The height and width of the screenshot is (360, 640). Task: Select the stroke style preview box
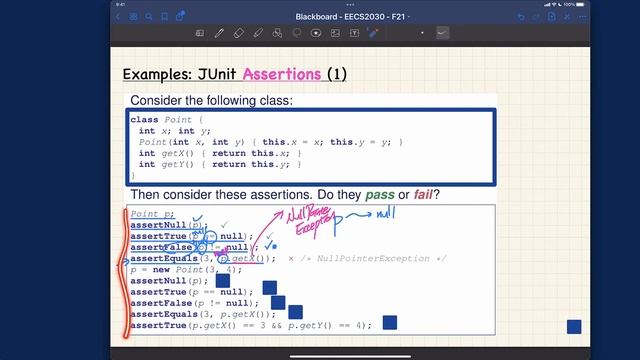(442, 33)
